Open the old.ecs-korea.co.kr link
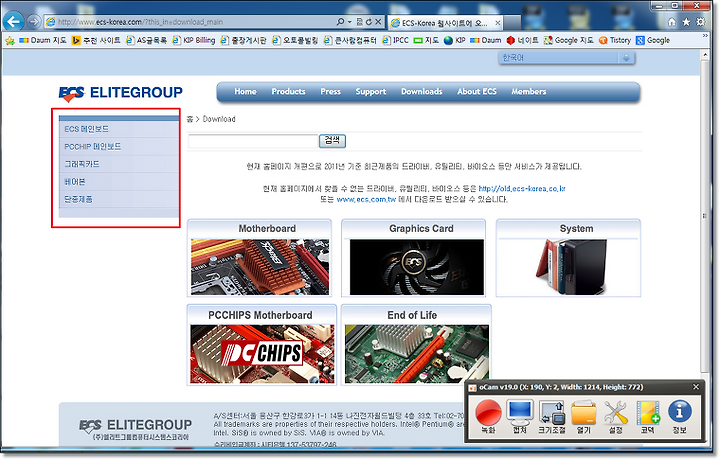The height and width of the screenshot is (460, 720). coord(522,189)
